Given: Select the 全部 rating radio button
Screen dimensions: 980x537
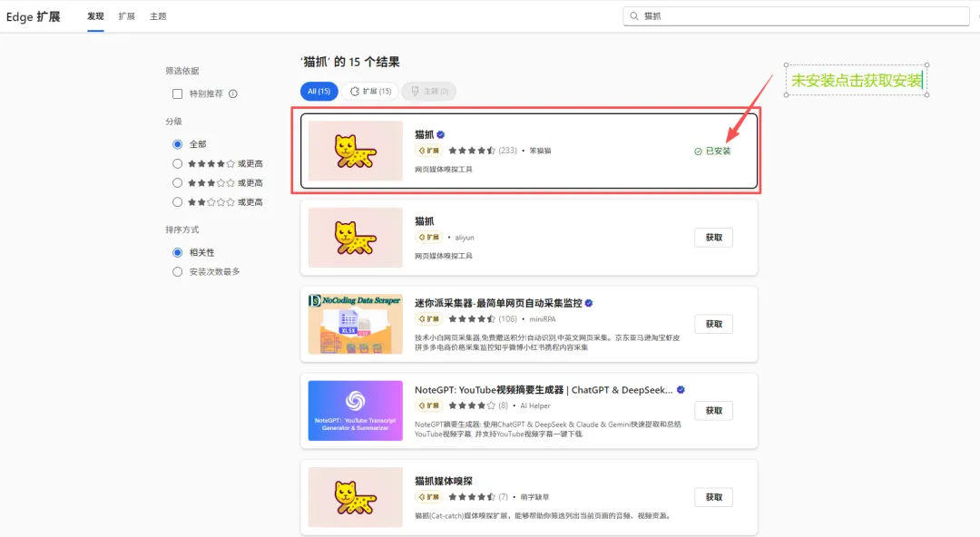Looking at the screenshot, I should click(178, 144).
